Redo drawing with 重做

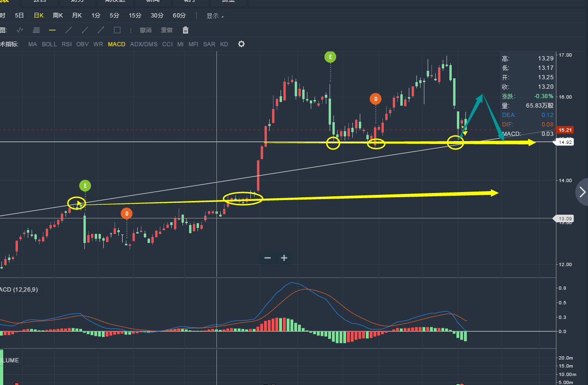[167, 30]
